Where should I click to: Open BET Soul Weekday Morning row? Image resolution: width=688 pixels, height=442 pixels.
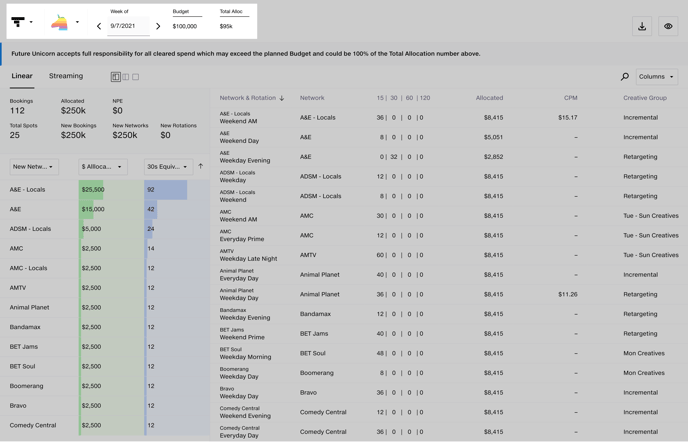pyautogui.click(x=449, y=353)
